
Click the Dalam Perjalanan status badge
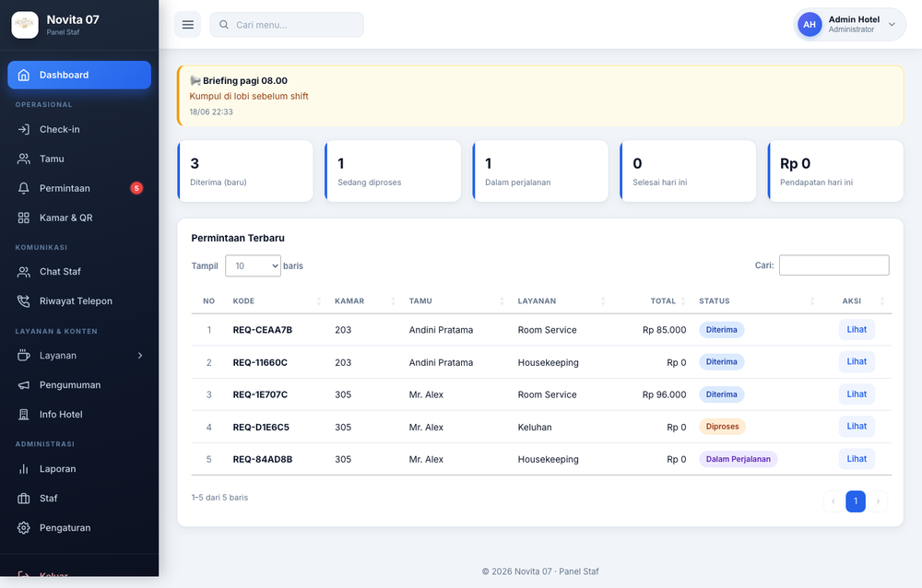click(738, 459)
